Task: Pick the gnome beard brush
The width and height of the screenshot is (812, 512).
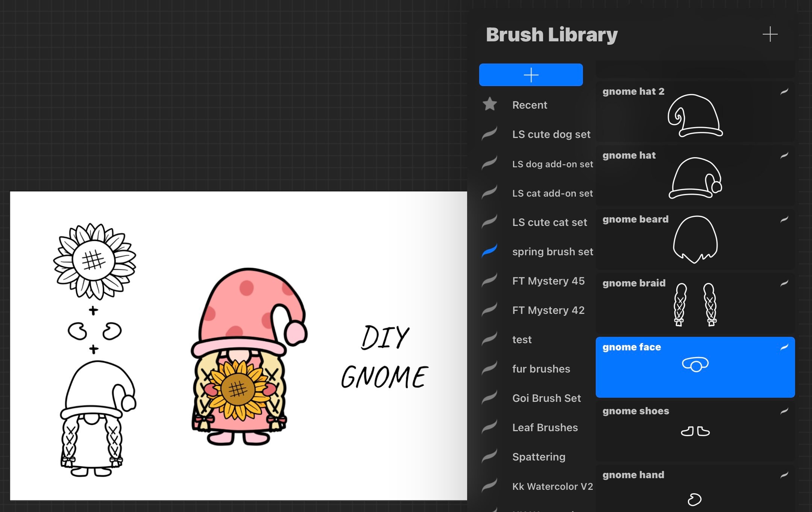Action: 695,240
